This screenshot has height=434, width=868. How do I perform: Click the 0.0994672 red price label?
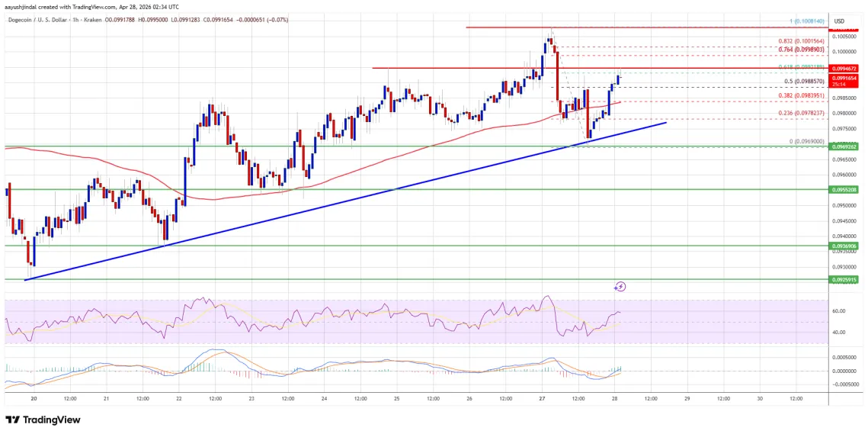coord(845,69)
